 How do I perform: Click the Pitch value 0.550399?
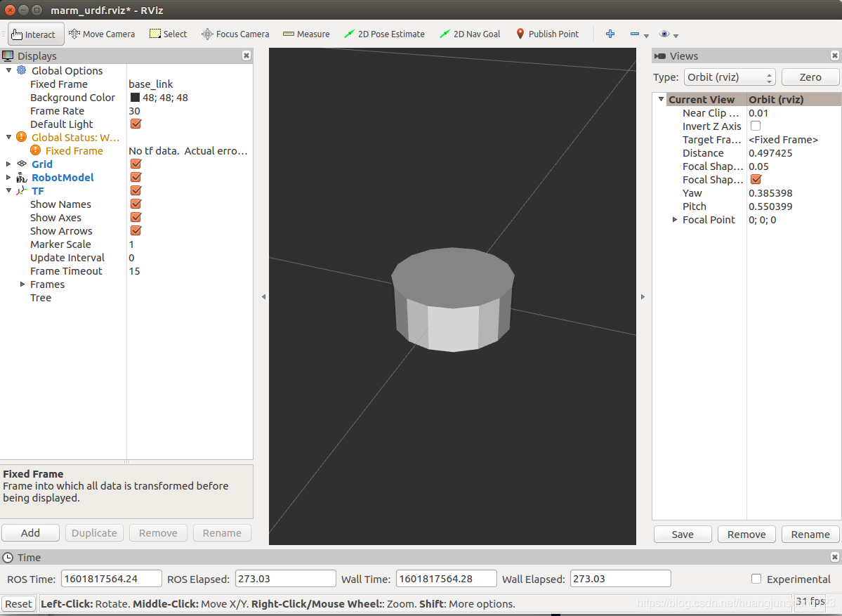point(770,207)
